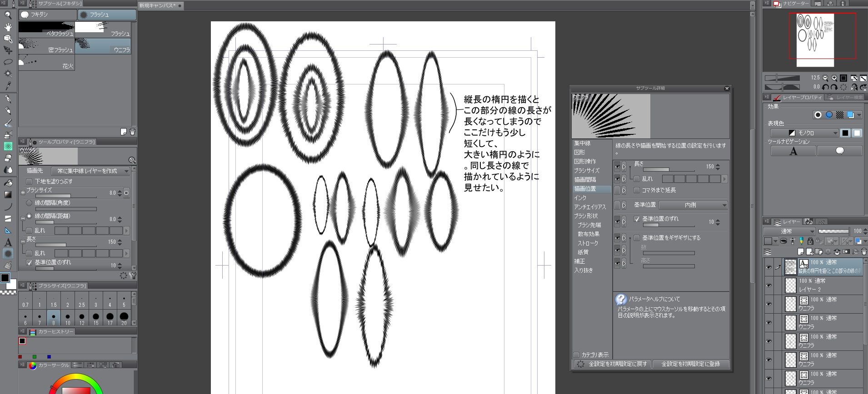This screenshot has height=394, width=868.
Task: Select the Zoom magnifier tool
Action: [x=8, y=15]
